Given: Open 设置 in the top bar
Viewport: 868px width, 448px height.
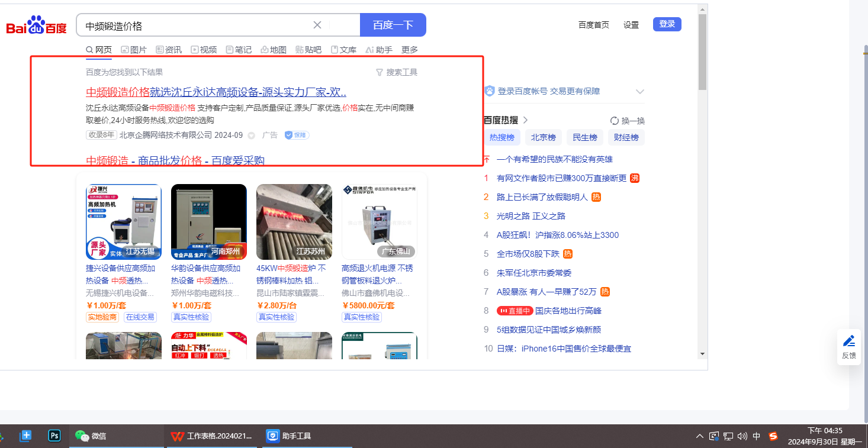Looking at the screenshot, I should click(x=631, y=25).
